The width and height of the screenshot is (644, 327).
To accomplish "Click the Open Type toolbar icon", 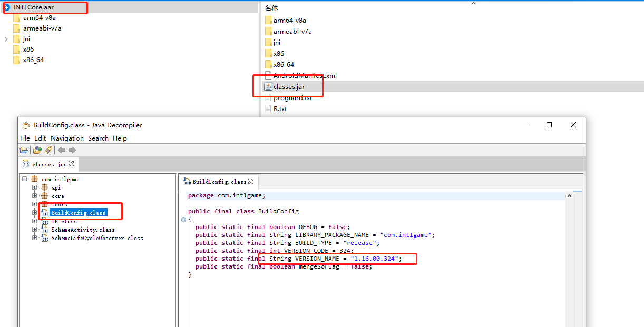I will pos(37,150).
